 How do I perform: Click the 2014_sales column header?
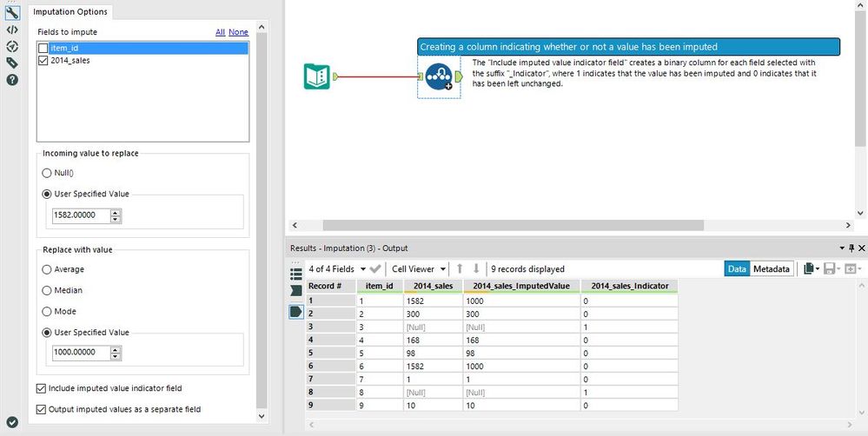tap(434, 286)
